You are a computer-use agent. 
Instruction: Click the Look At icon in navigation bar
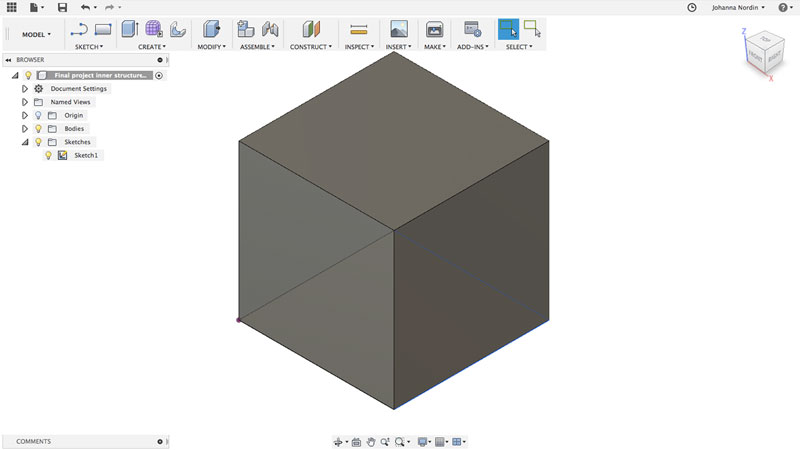click(356, 442)
